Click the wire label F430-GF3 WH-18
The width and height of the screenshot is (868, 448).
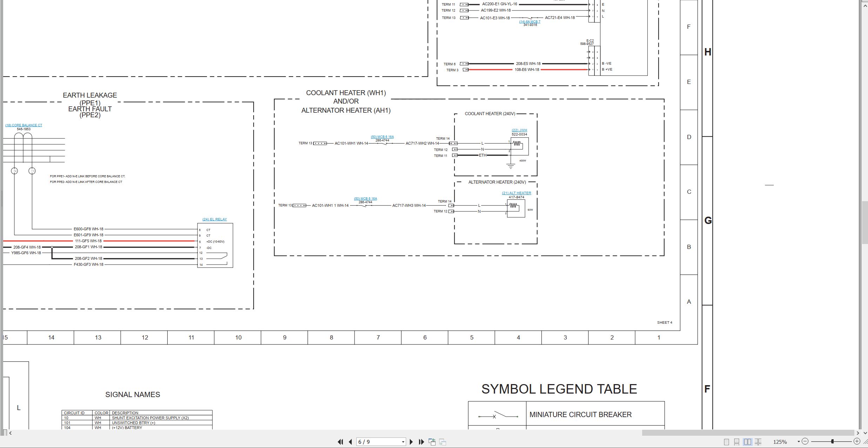[88, 264]
